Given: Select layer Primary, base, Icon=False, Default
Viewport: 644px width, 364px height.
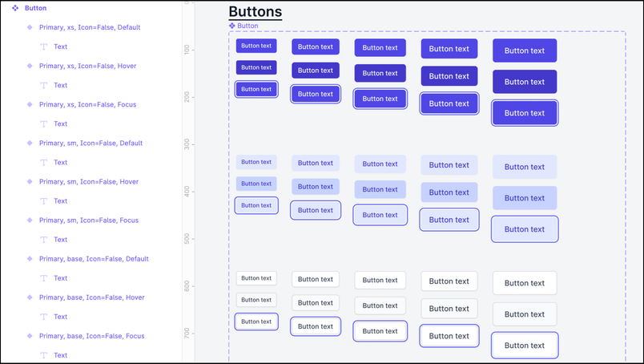Looking at the screenshot, I should point(94,259).
